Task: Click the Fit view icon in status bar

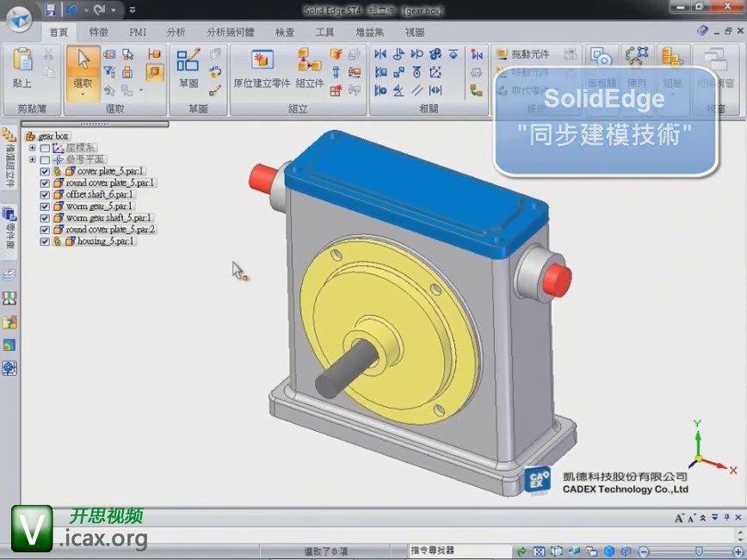Action: pyautogui.click(x=539, y=551)
